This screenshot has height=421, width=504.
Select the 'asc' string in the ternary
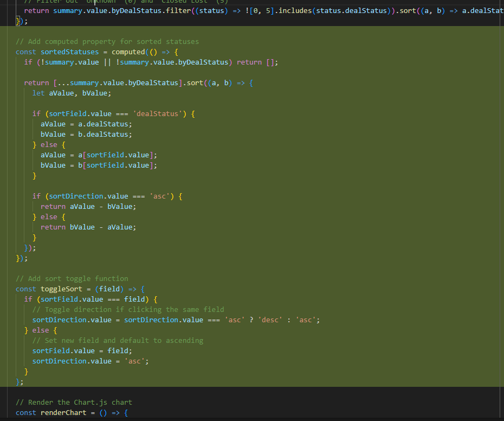pyautogui.click(x=234, y=320)
